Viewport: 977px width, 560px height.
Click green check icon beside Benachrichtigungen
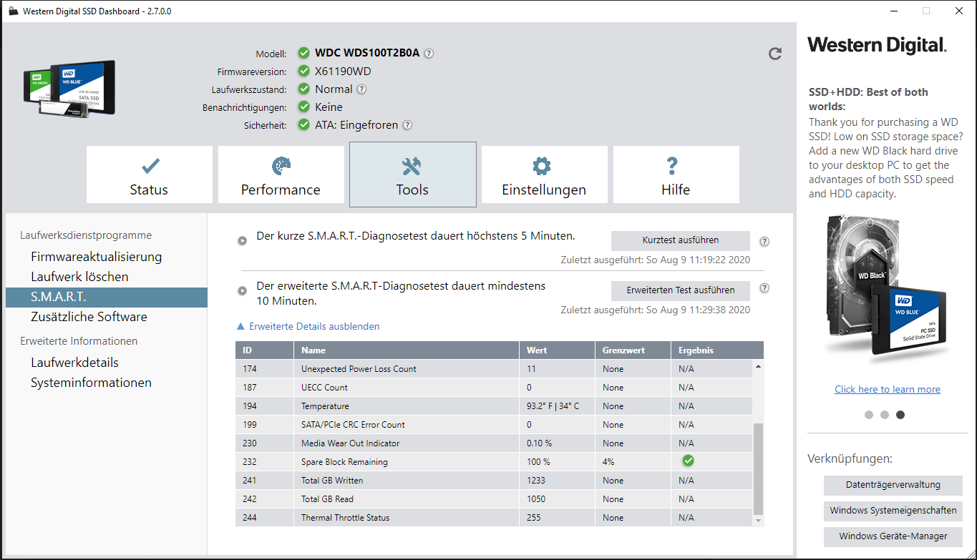[x=304, y=107]
